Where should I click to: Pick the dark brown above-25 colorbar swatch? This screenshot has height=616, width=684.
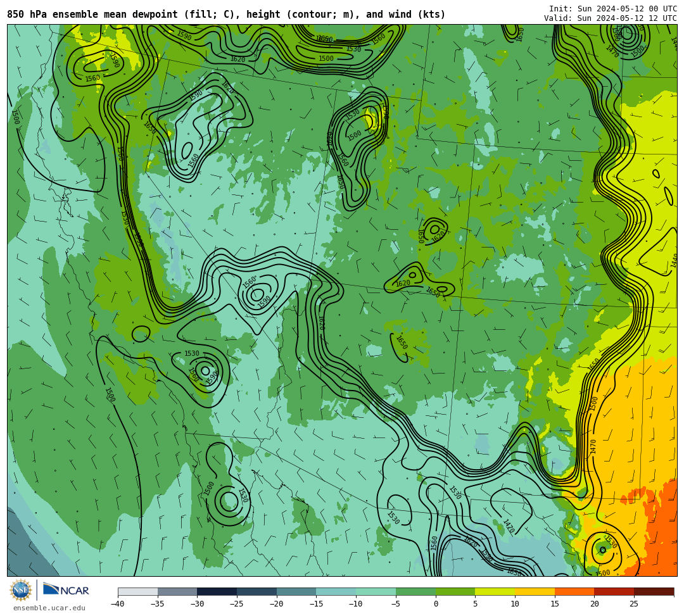654,591
